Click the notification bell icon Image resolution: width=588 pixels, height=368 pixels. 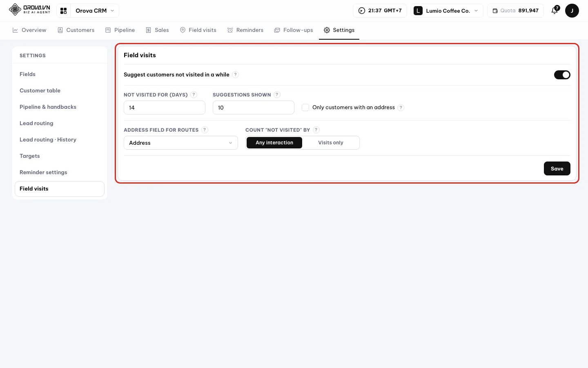point(555,11)
